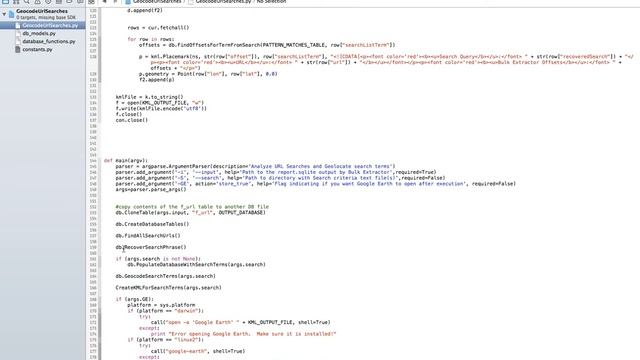Go back with the jump bar arrow
Viewport: 640px width, 360px height.
(x=104, y=2)
